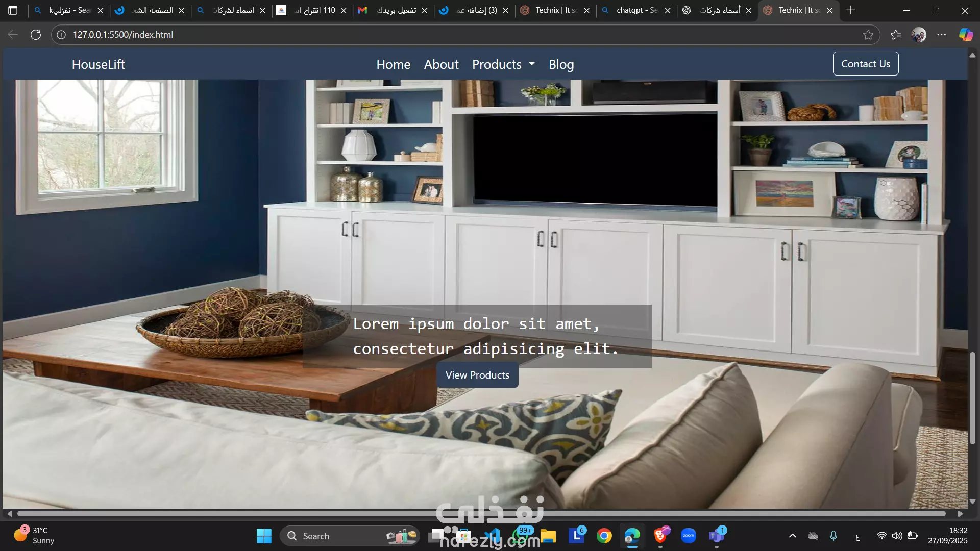Click the favorite star in address bar
The height and width of the screenshot is (551, 980).
click(x=868, y=35)
